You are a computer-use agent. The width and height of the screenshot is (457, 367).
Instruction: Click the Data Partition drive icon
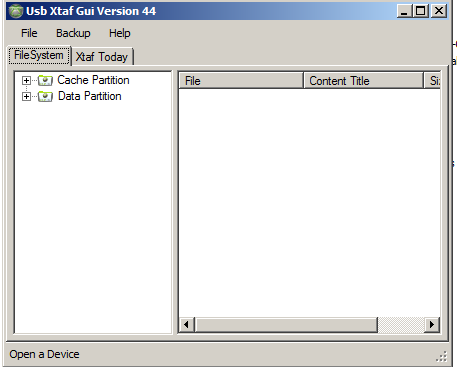(x=45, y=97)
